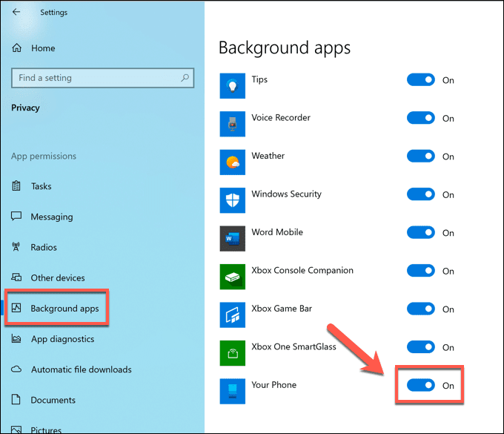Open the Background apps sidebar item
The image size is (504, 434).
pyautogui.click(x=56, y=308)
